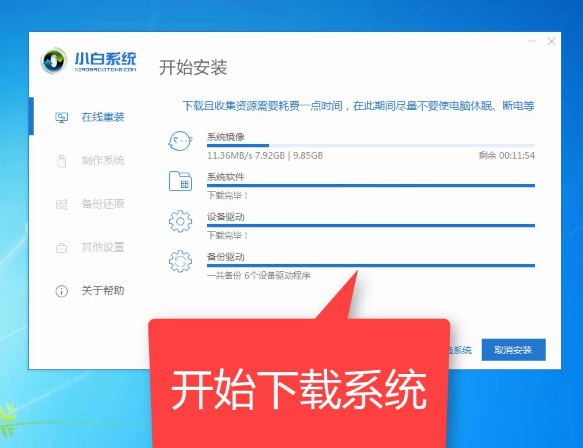Click 下载完毕 under 设备驱动
583x448 pixels.
227,235
